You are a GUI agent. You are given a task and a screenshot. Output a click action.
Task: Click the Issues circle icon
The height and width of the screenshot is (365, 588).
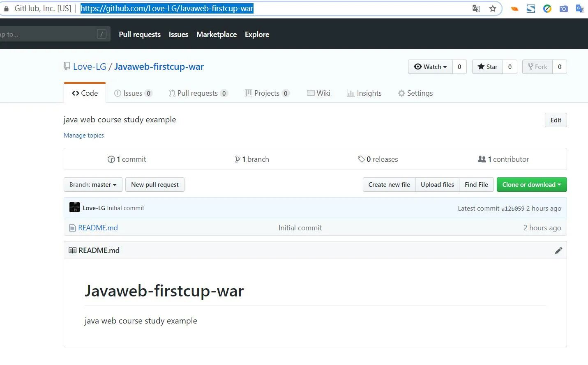coord(118,93)
